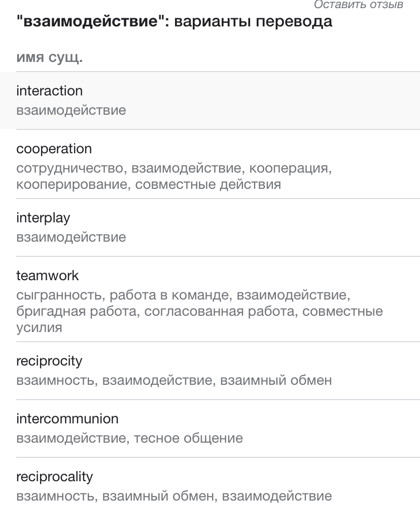
Task: Choose the "cooperation" translation entry
Action: point(54,148)
